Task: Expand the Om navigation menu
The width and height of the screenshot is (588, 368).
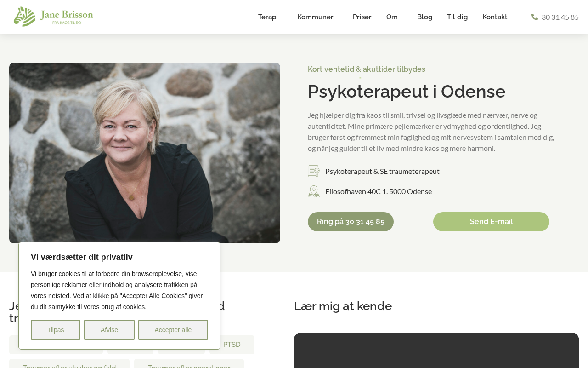Action: pyautogui.click(x=392, y=17)
